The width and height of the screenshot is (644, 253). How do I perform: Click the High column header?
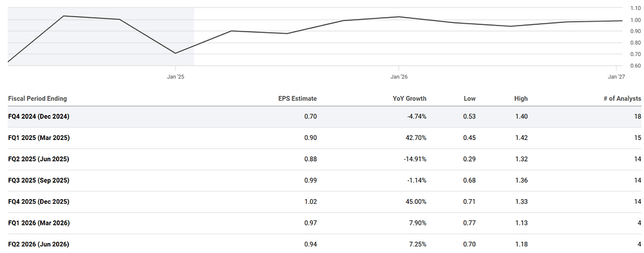[520, 99]
